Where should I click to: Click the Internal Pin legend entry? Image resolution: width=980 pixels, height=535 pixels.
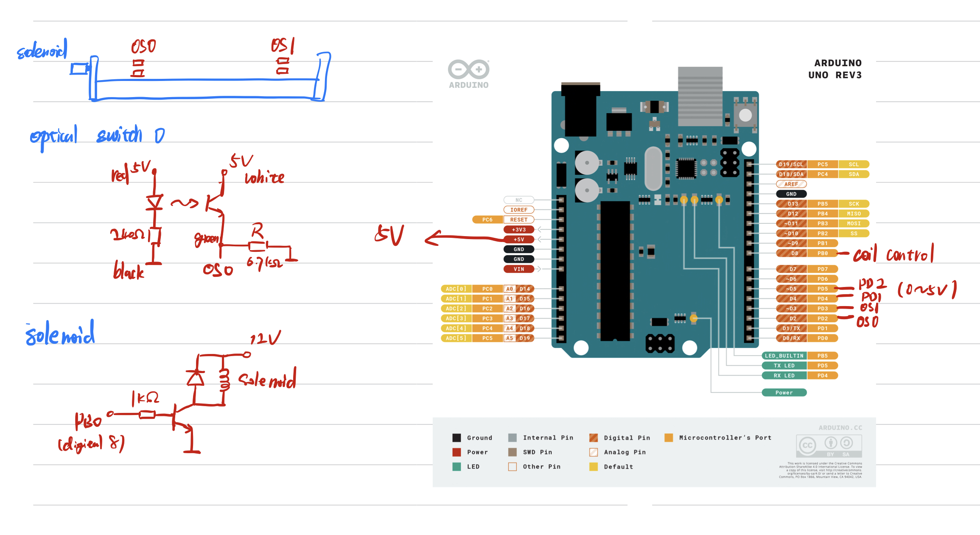coord(541,438)
